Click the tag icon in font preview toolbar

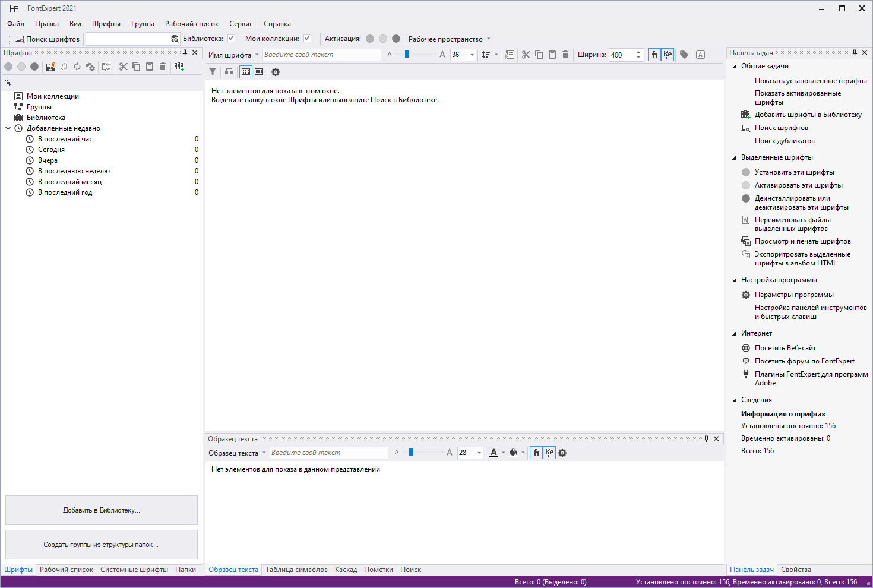click(684, 55)
